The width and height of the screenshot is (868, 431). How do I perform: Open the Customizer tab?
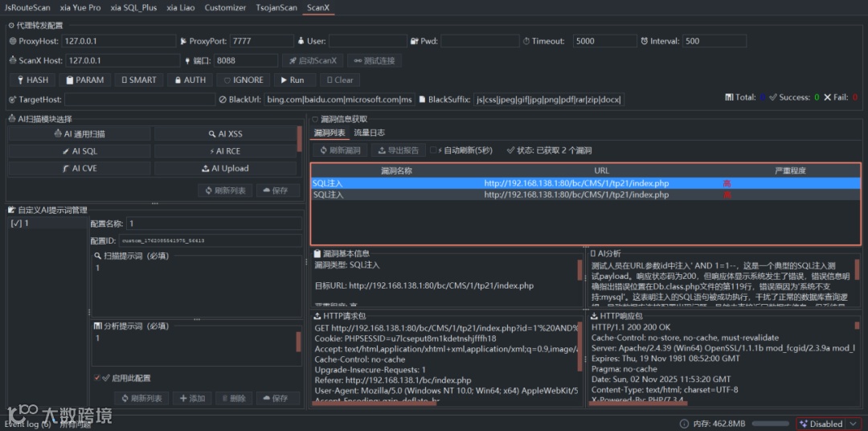click(225, 8)
